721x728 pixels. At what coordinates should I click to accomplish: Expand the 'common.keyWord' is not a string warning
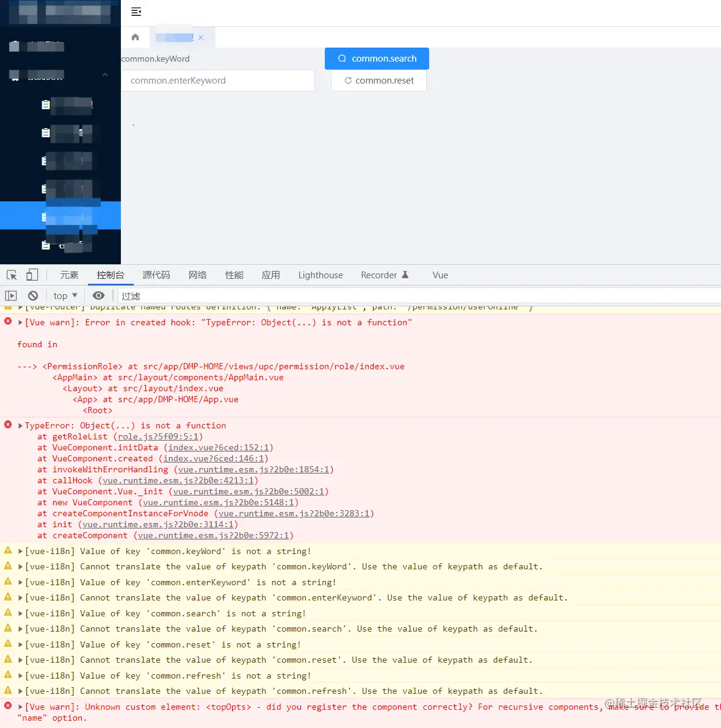20,551
